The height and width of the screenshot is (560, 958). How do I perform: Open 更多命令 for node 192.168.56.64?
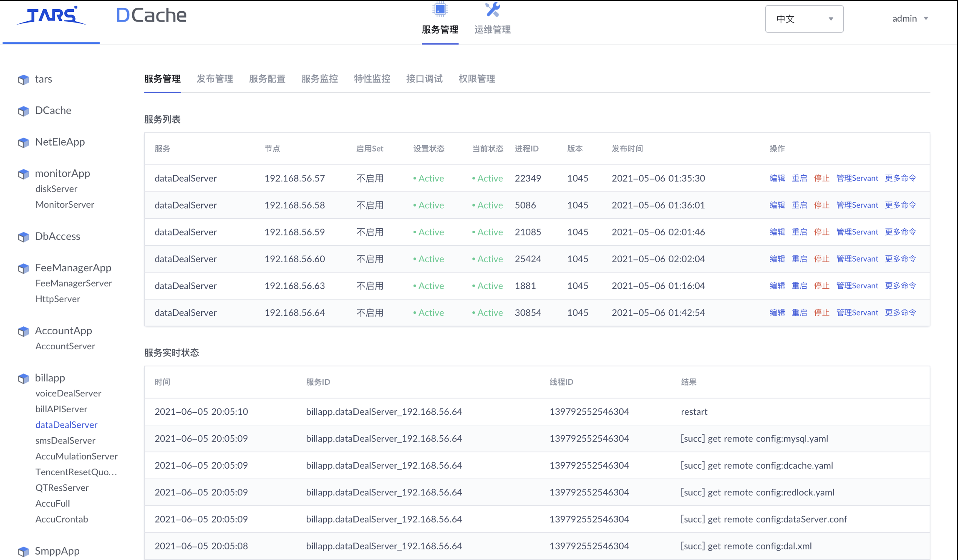900,313
